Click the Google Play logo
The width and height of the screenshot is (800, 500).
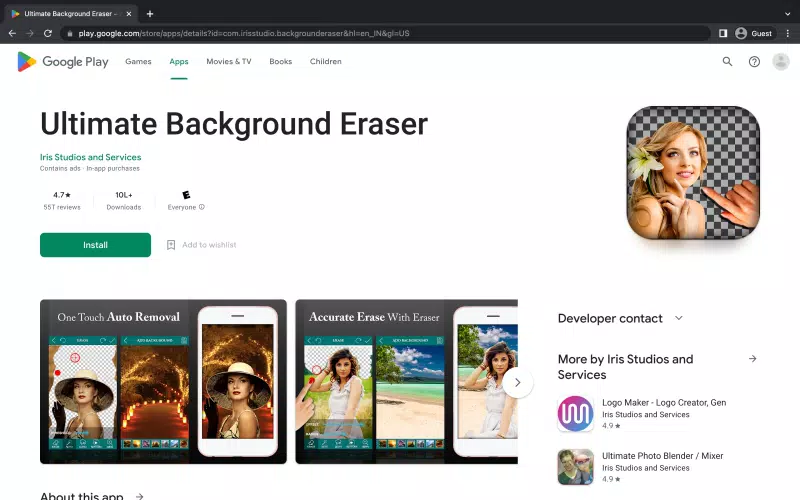coord(63,62)
